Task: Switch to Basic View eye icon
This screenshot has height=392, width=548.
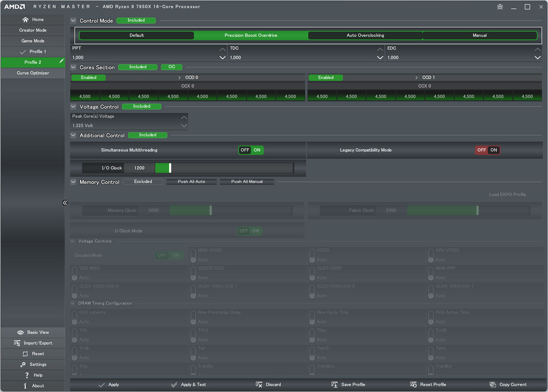Action: (x=21, y=333)
